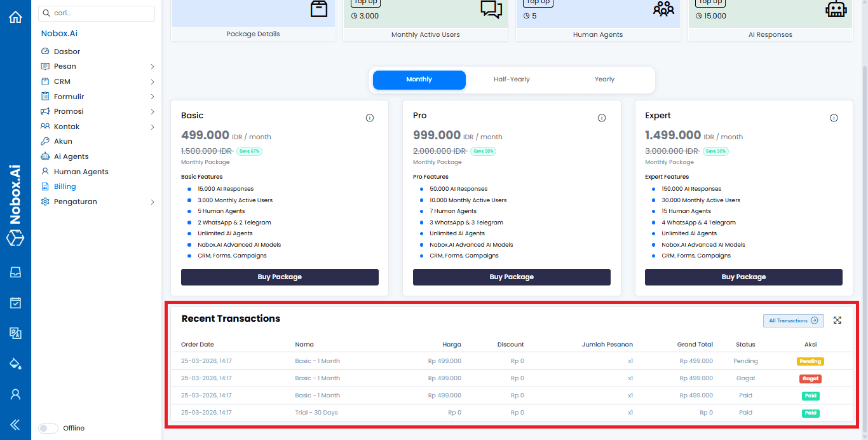Click the yellow Pending status badge

coord(810,361)
